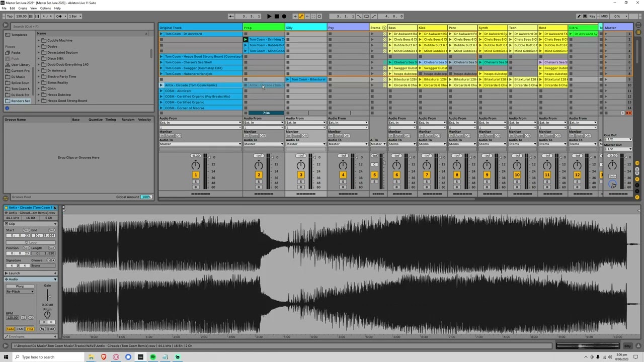Toggle the metronome button
Screen dimensions: 644x362
click(59, 16)
